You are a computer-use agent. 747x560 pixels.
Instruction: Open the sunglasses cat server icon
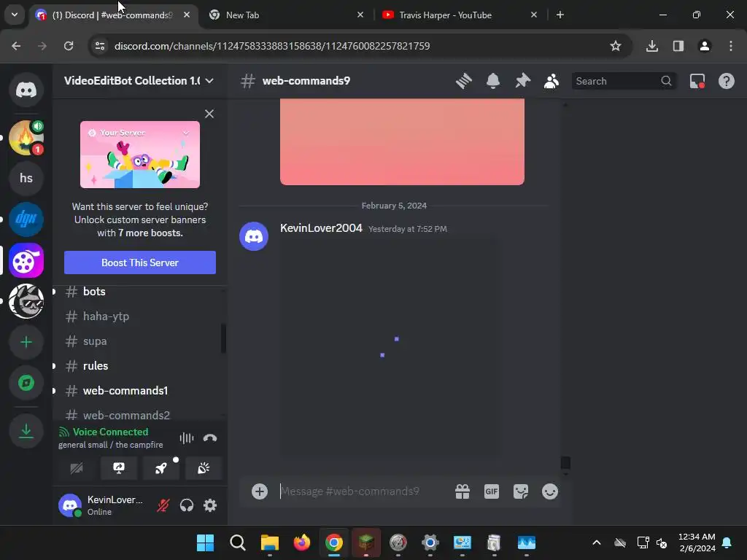click(x=26, y=301)
